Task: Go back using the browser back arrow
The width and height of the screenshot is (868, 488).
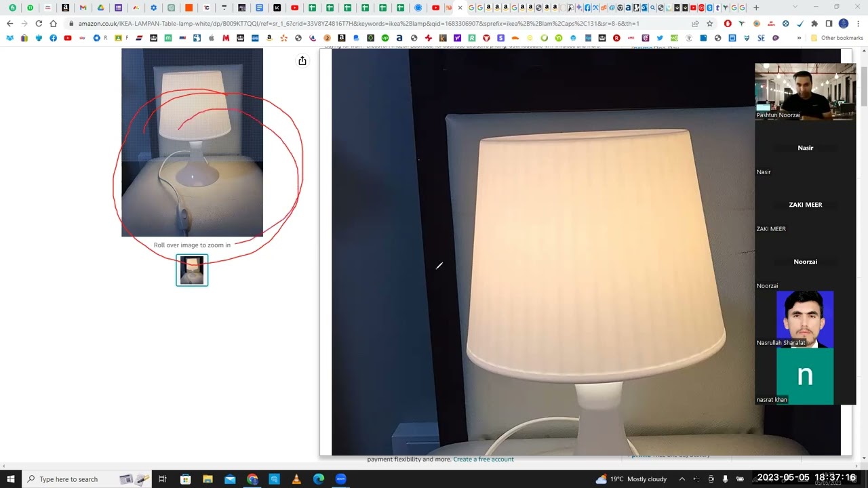Action: pyautogui.click(x=9, y=23)
